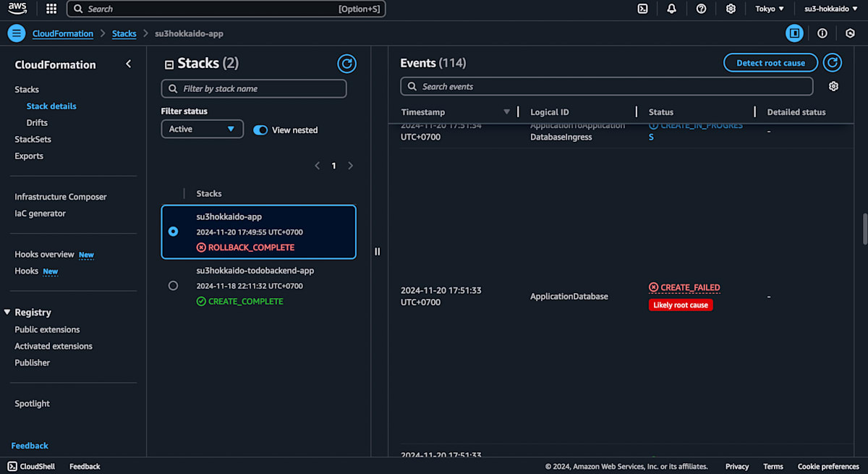This screenshot has height=474, width=868.
Task: Launch CloudShell from the top navigation icon
Action: coord(642,9)
